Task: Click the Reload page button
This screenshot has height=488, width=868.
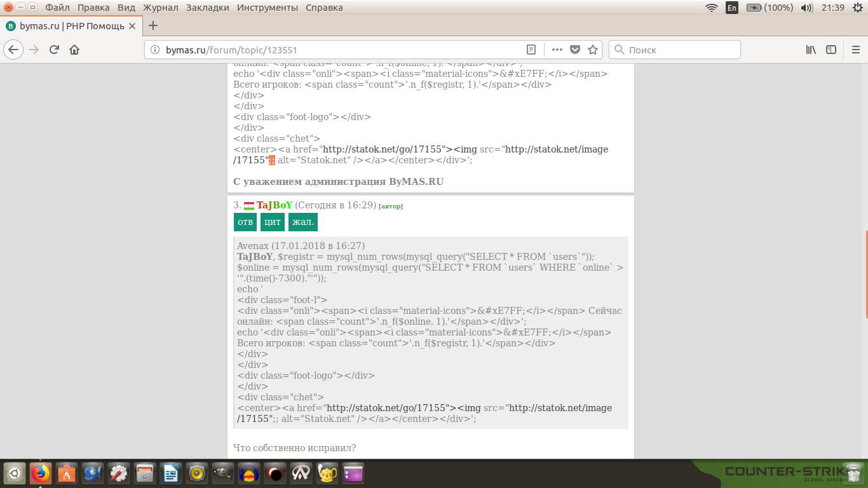Action: pos(54,50)
